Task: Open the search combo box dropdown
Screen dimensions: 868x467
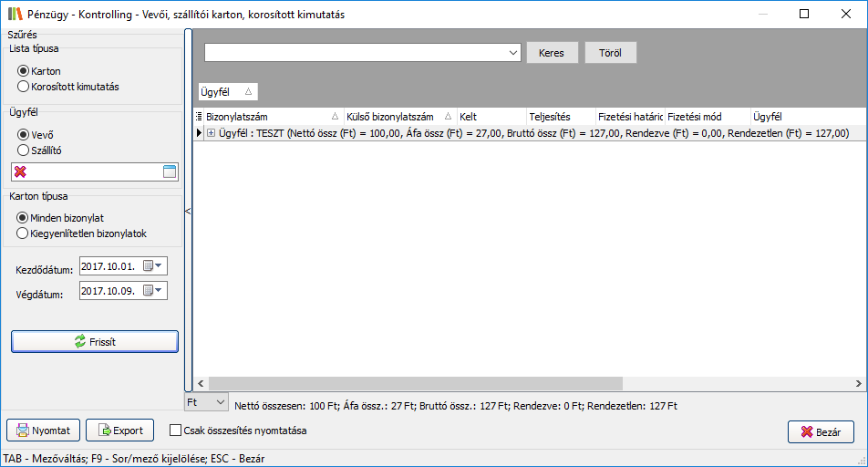Action: point(512,53)
